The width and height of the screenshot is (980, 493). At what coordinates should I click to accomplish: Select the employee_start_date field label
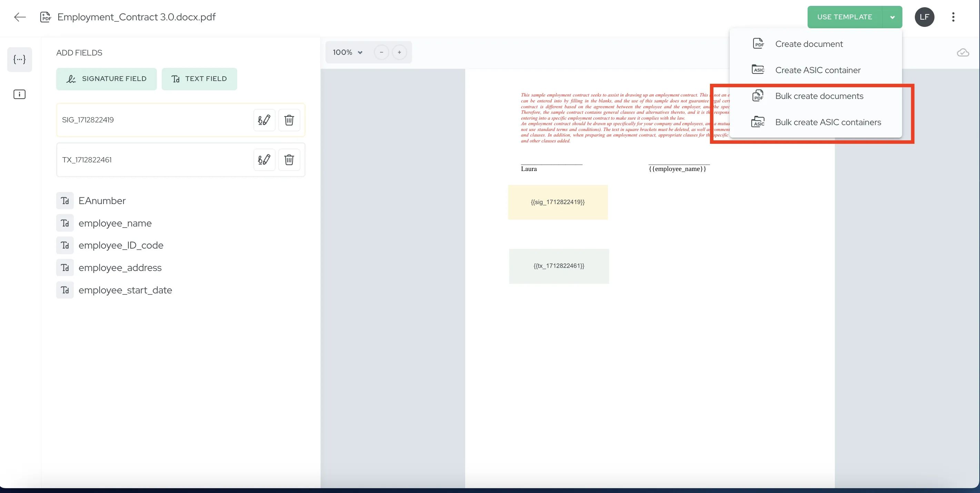(x=125, y=290)
